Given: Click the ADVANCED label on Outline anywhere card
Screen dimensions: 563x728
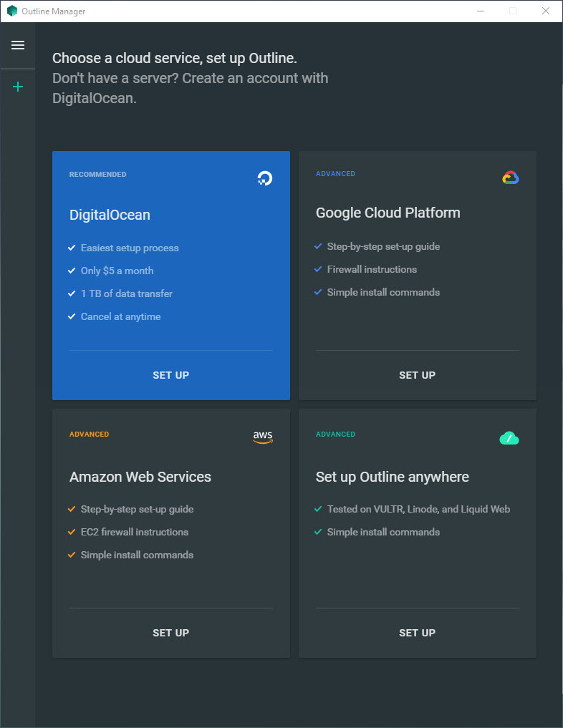Looking at the screenshot, I should click(335, 434).
